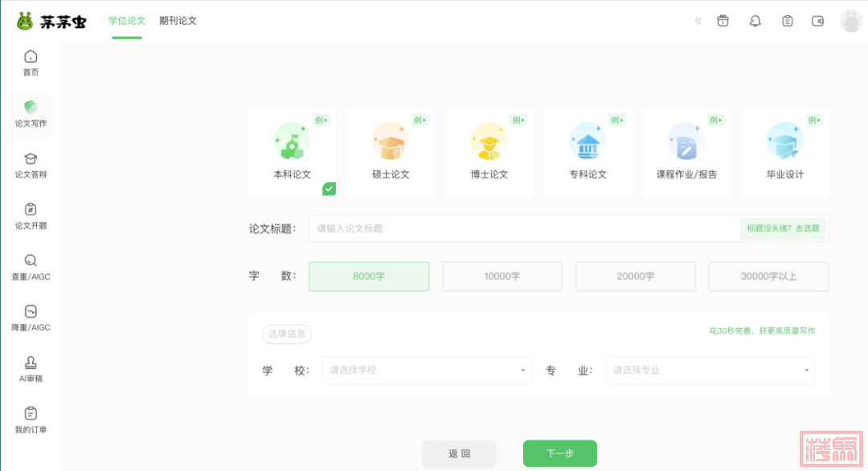Open the wallet icon in header
The image size is (868, 471).
(818, 21)
